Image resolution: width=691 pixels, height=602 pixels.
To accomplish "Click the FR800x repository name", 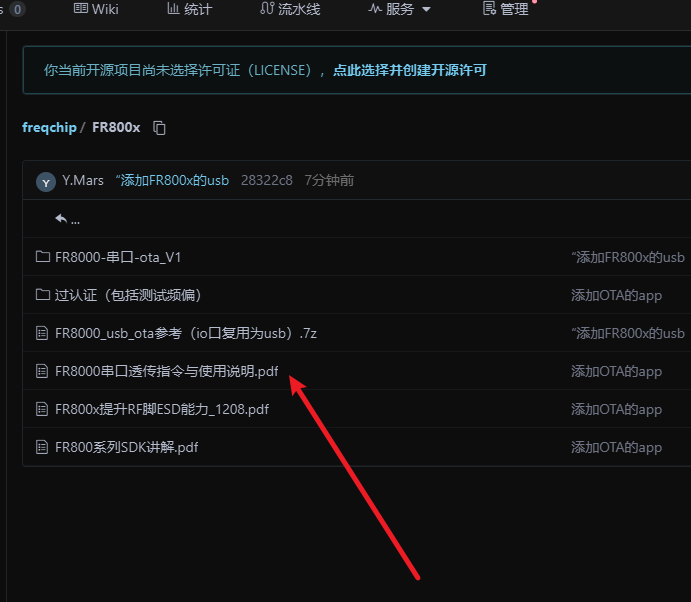I will coord(116,128).
